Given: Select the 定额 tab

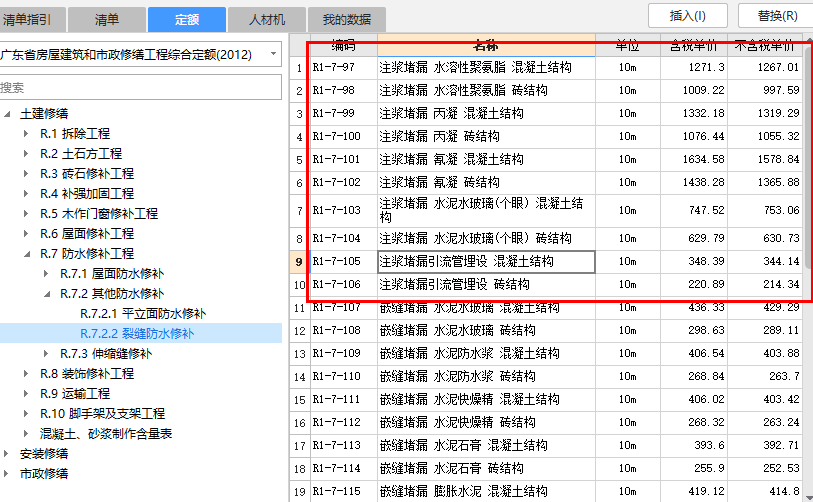Looking at the screenshot, I should [187, 20].
